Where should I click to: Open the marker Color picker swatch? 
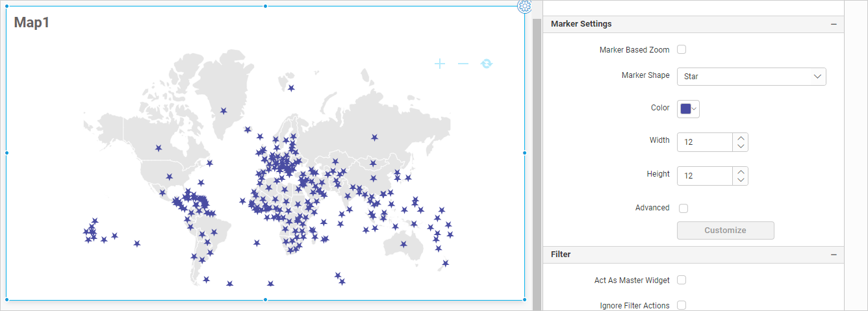688,109
